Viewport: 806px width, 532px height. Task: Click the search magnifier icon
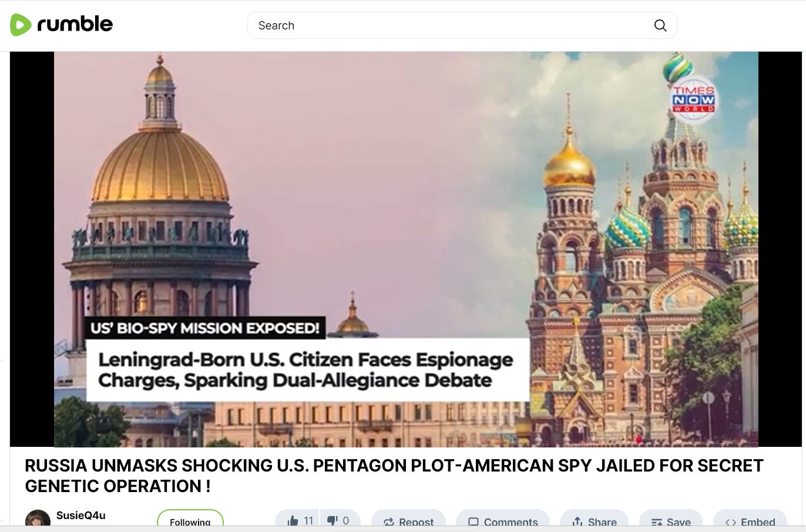[x=660, y=25]
